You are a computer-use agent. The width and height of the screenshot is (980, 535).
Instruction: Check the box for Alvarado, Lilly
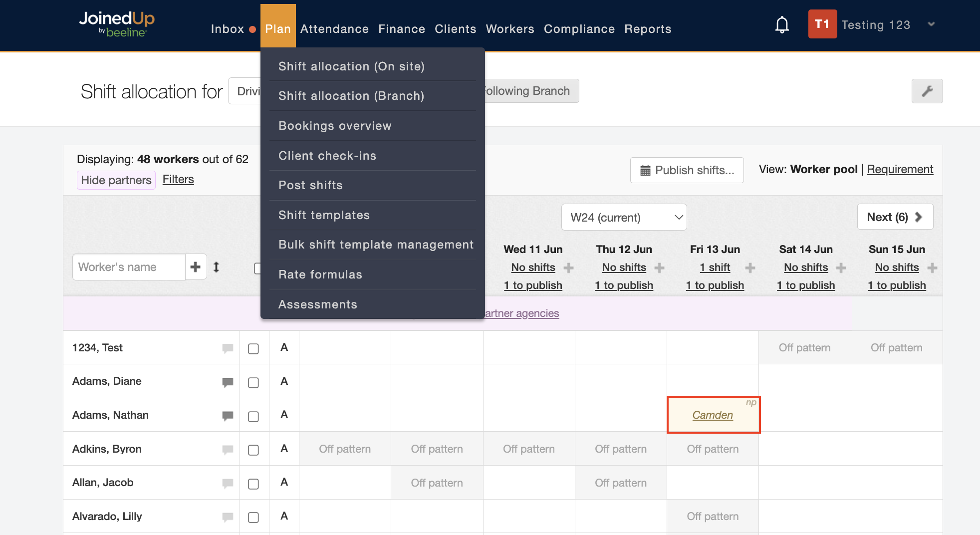point(253,517)
